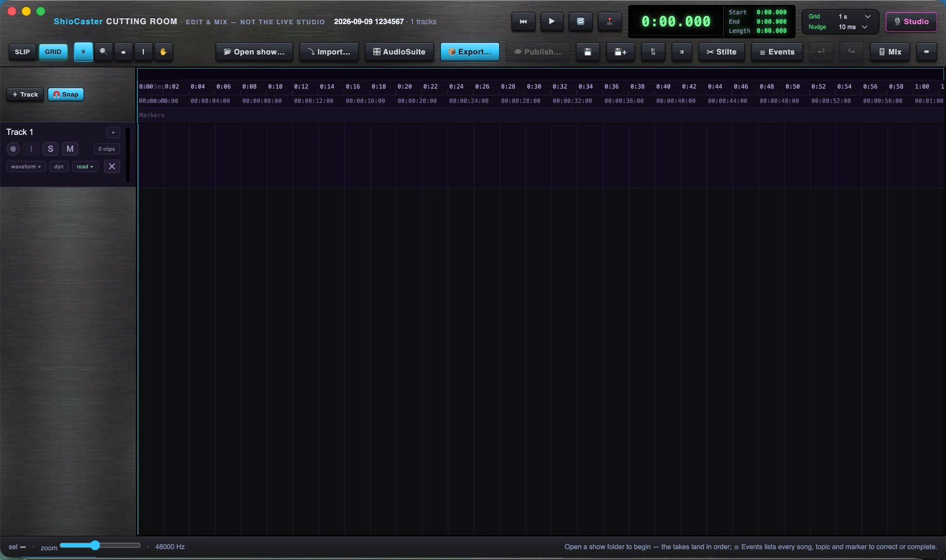Toggle input monitoring on Track 1
The height and width of the screenshot is (560, 946).
pos(31,149)
